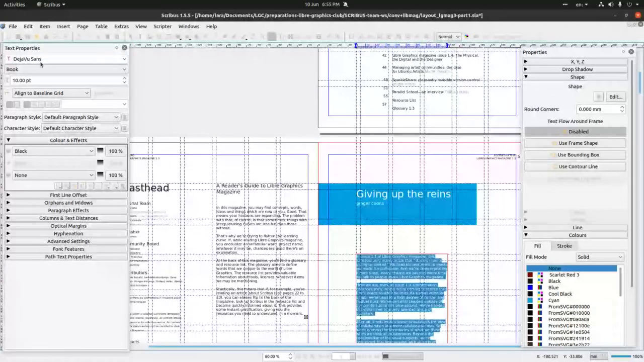Image resolution: width=644 pixels, height=362 pixels.
Task: Open the Scripter menu
Action: [163, 26]
